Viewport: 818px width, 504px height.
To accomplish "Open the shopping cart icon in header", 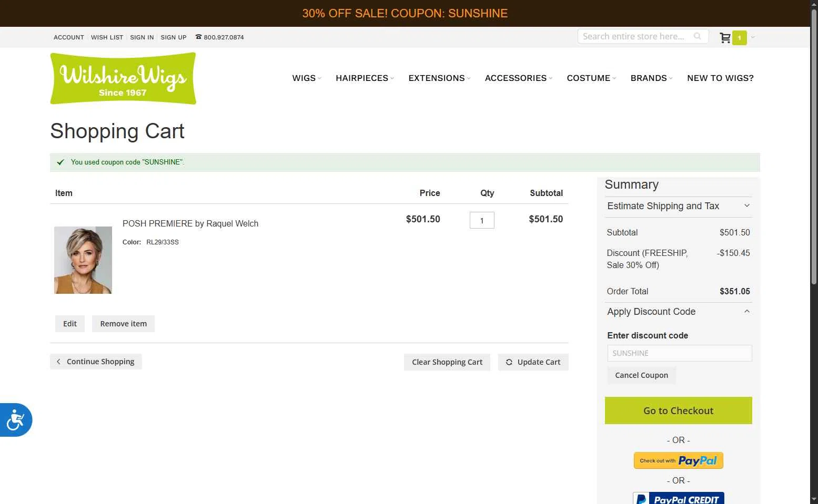I will [x=725, y=37].
